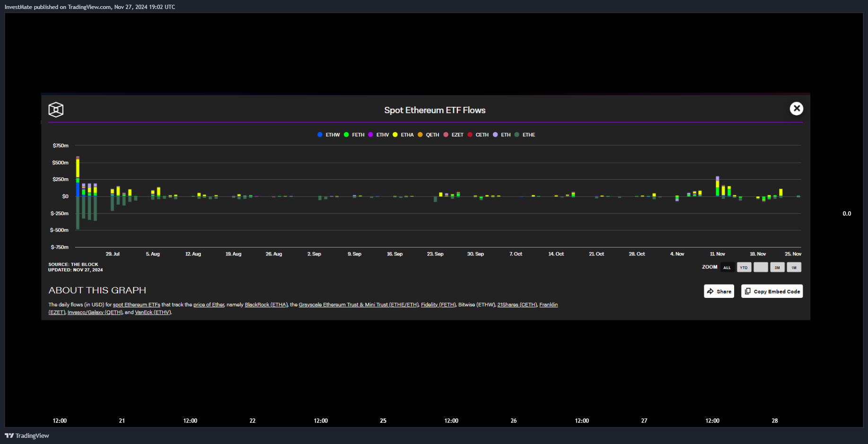Screen dimensions: 868x444
Task: Click the 18. Nov date label
Action: point(758,254)
